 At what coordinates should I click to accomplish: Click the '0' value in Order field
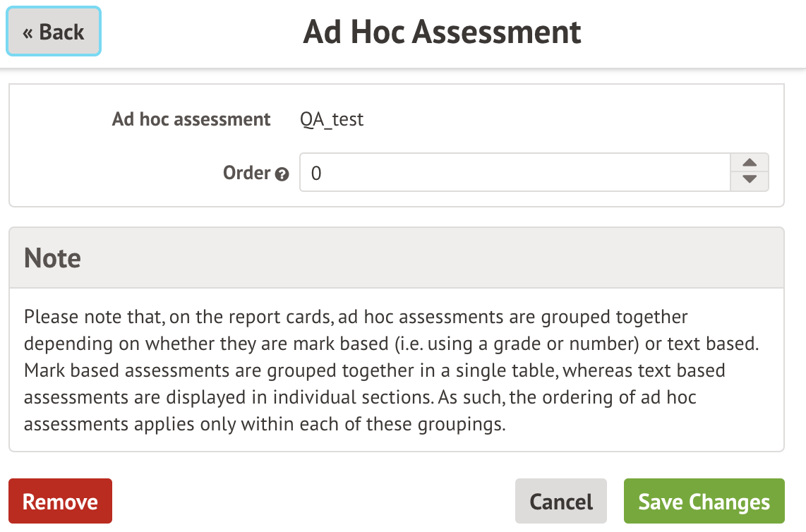click(x=316, y=174)
